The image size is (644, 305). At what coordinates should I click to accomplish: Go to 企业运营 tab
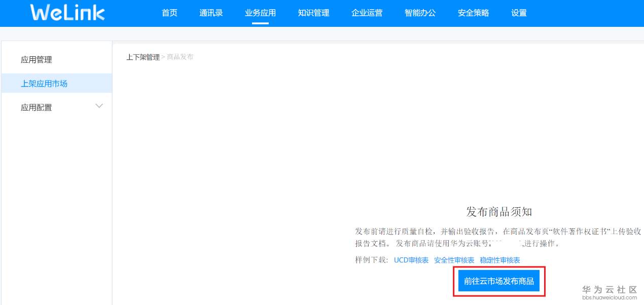(x=367, y=13)
